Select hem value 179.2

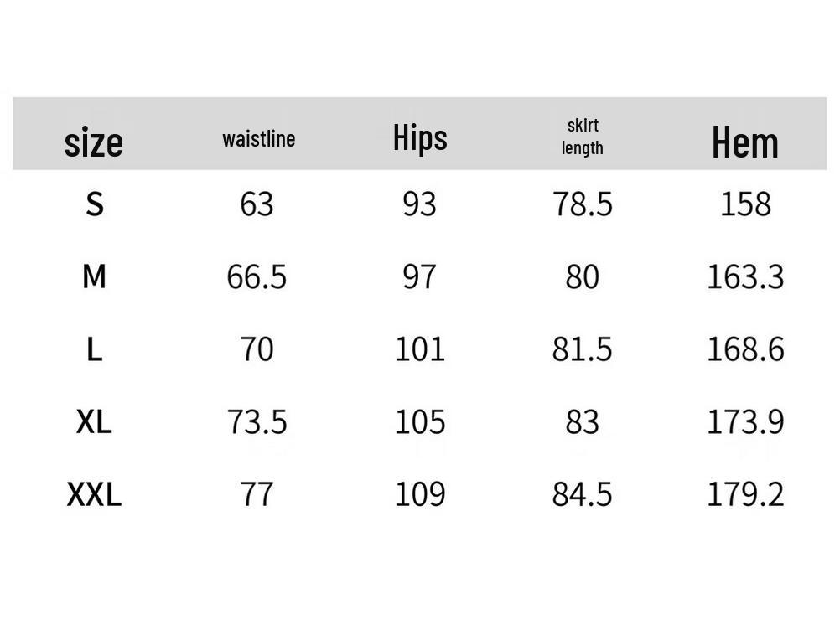click(745, 494)
